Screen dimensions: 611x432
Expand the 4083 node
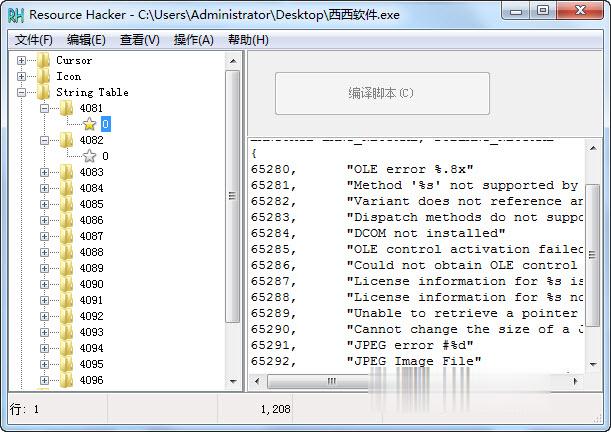(44, 172)
